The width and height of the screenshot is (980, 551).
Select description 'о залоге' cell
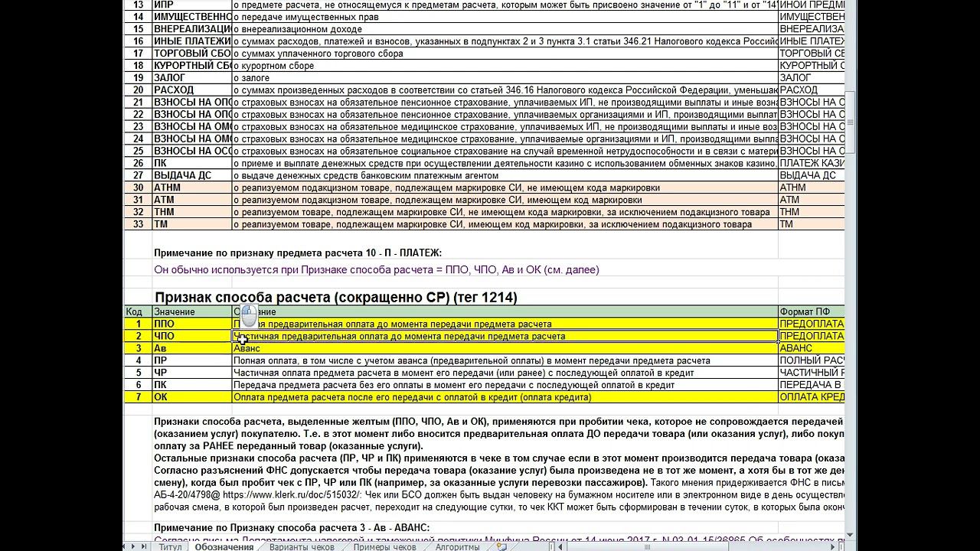(505, 78)
